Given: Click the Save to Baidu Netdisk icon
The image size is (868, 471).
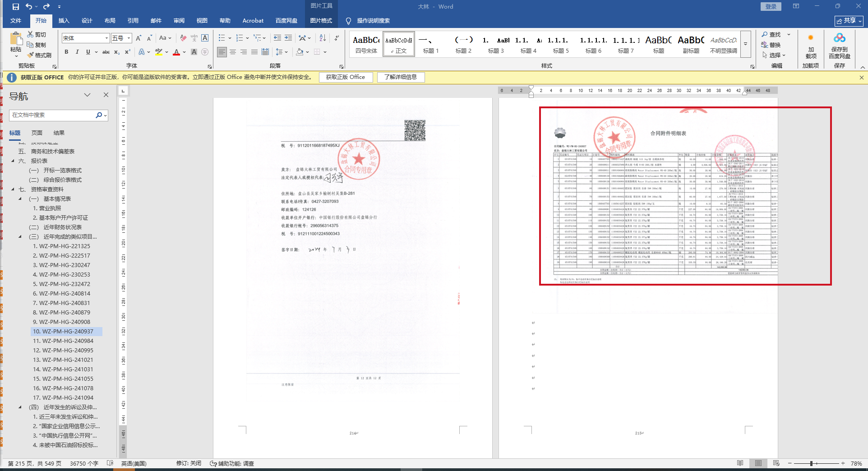Looking at the screenshot, I should click(x=840, y=38).
